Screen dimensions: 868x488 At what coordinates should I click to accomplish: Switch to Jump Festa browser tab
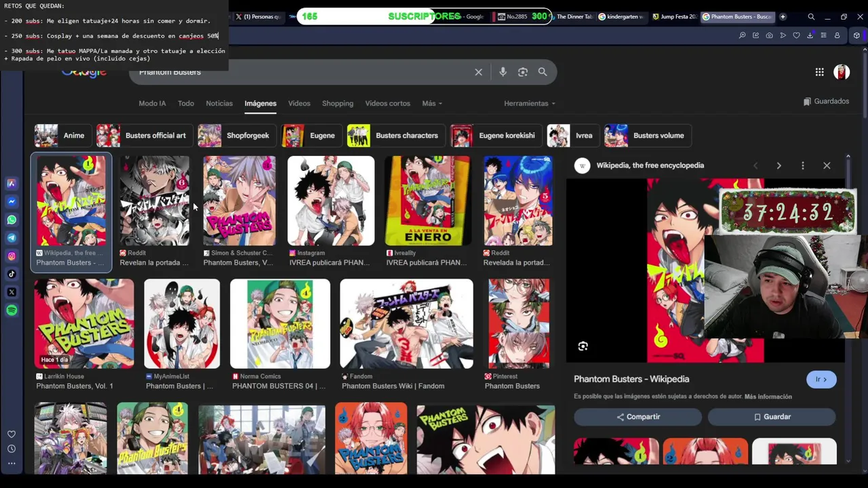coord(674,17)
